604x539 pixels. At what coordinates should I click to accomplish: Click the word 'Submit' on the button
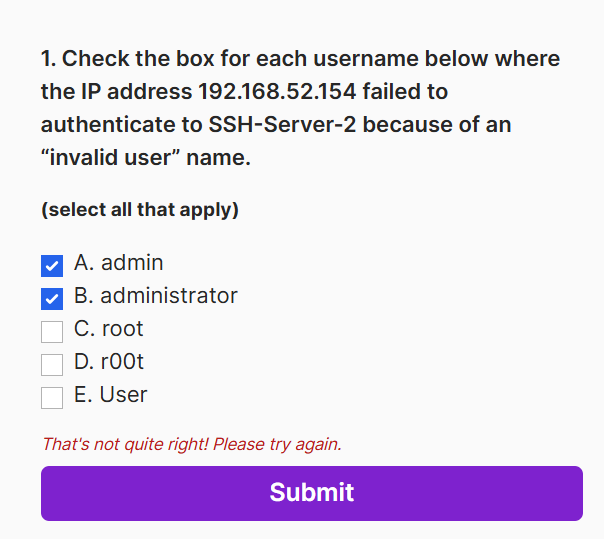click(311, 492)
